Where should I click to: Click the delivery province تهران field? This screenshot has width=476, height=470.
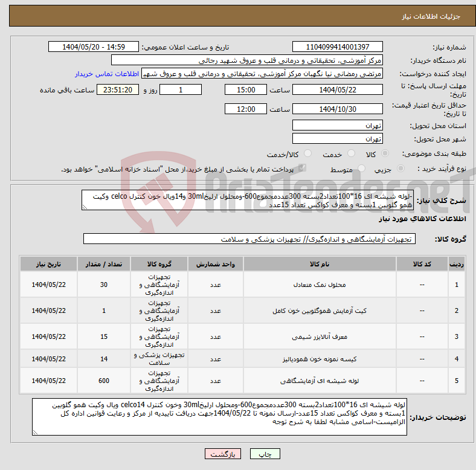tap(337, 125)
